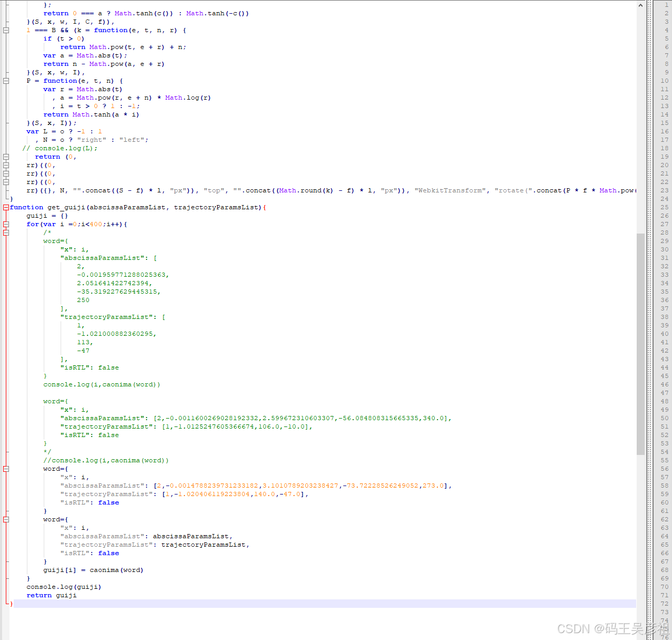Viewport: 672px width, 640px height.
Task: Click the long 'rr)({}, N, "".concat' line
Action: [331, 190]
